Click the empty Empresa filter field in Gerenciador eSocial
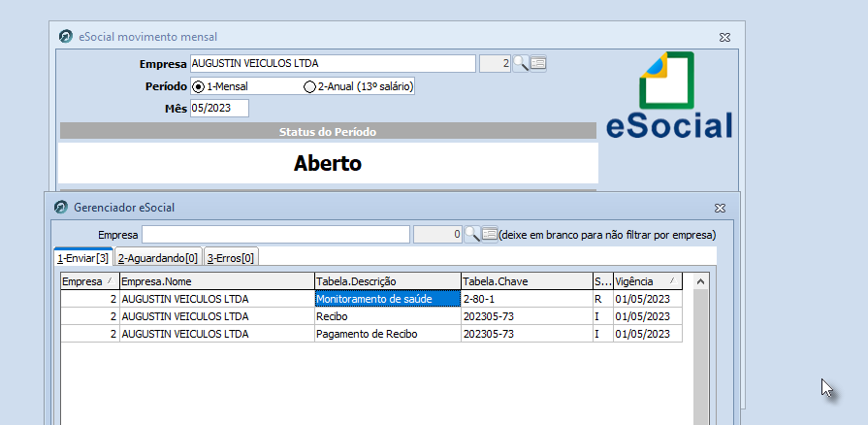Image resolution: width=868 pixels, height=425 pixels. 275,235
